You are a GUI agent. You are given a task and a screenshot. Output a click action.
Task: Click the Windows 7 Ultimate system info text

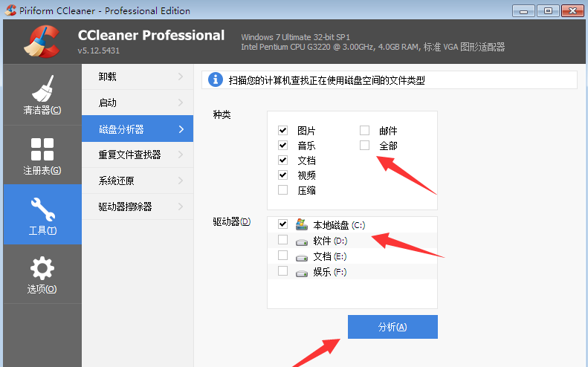[296, 37]
